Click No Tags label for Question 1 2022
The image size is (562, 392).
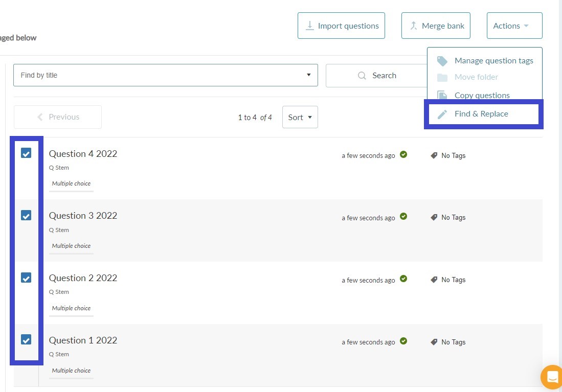click(454, 342)
